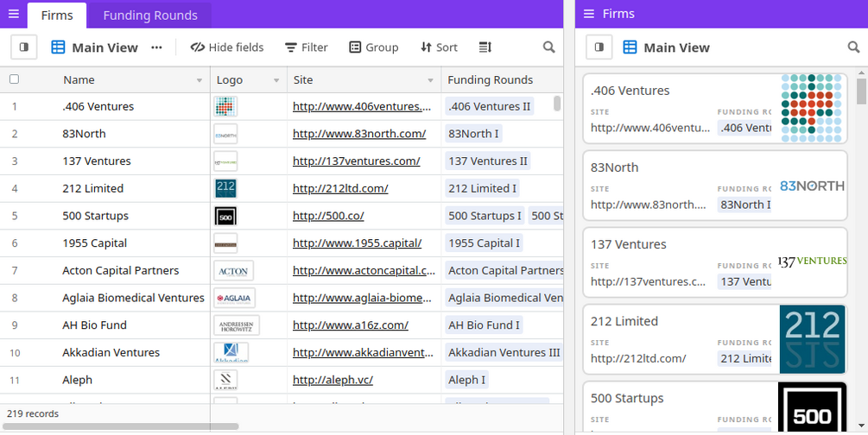
Task: Open 83North logo thumbnail in table
Action: pyautogui.click(x=225, y=134)
